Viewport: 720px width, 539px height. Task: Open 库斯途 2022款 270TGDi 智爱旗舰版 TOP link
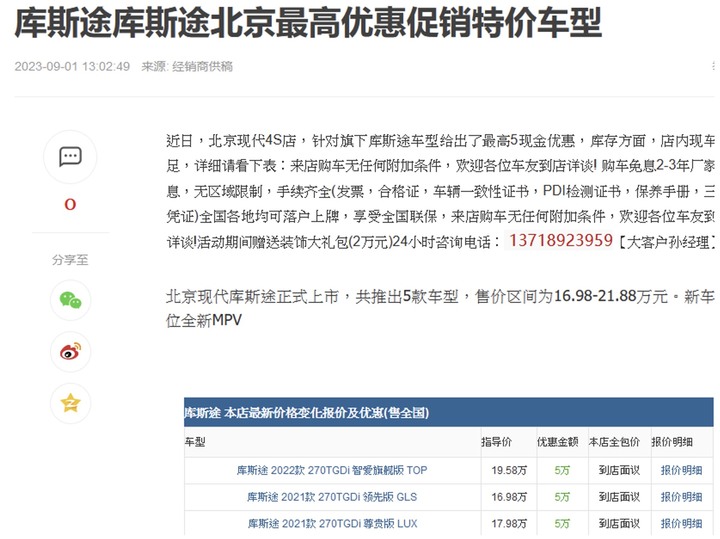[332, 470]
